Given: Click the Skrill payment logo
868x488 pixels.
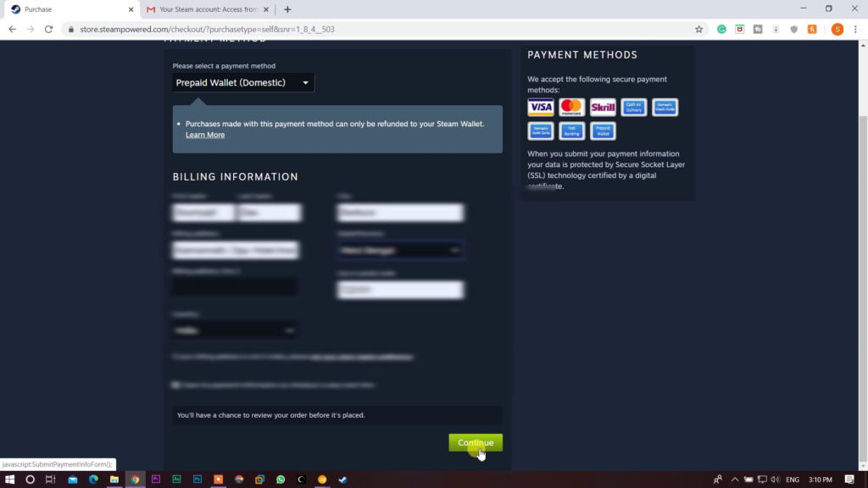Looking at the screenshot, I should point(603,107).
